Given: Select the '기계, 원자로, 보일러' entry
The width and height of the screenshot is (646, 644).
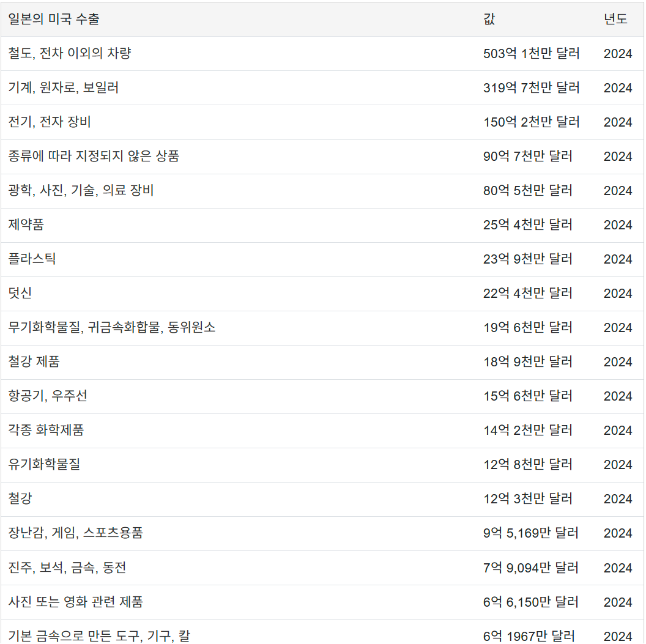Looking at the screenshot, I should (x=64, y=87).
